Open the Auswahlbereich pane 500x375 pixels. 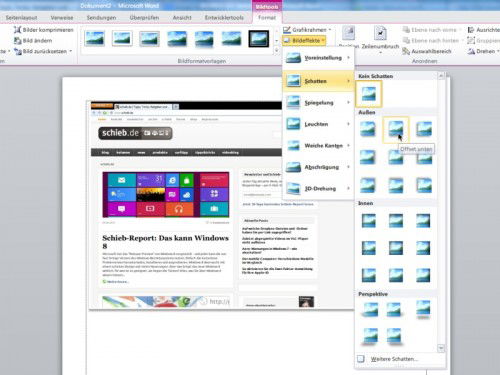(427, 51)
